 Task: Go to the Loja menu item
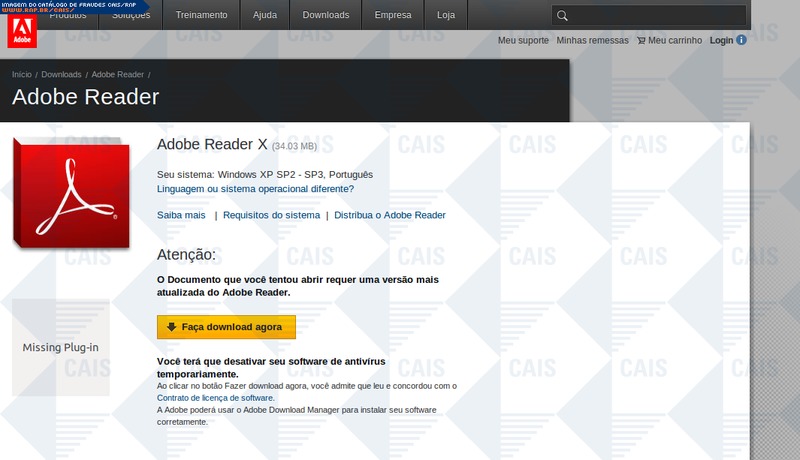click(x=445, y=15)
